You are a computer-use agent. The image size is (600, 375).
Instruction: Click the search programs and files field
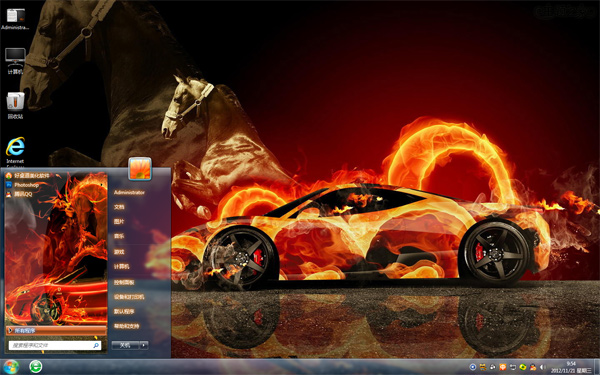[x=55, y=346]
